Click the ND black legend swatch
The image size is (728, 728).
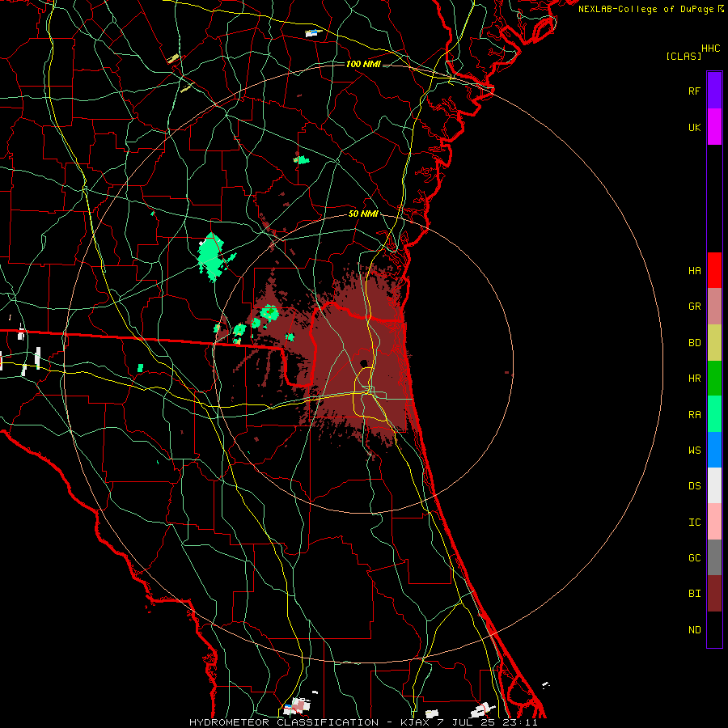pos(714,629)
